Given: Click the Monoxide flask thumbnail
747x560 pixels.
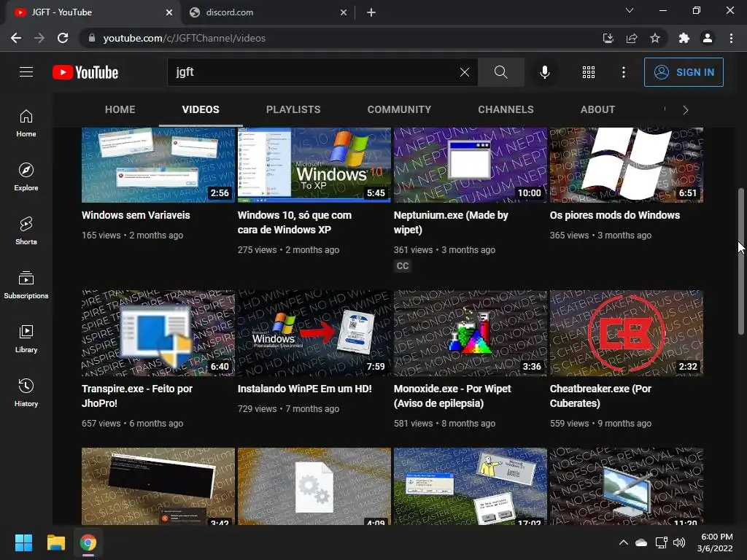Looking at the screenshot, I should tap(471, 332).
